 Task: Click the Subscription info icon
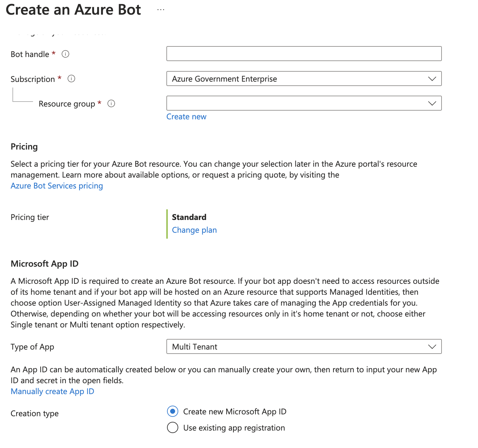point(71,79)
